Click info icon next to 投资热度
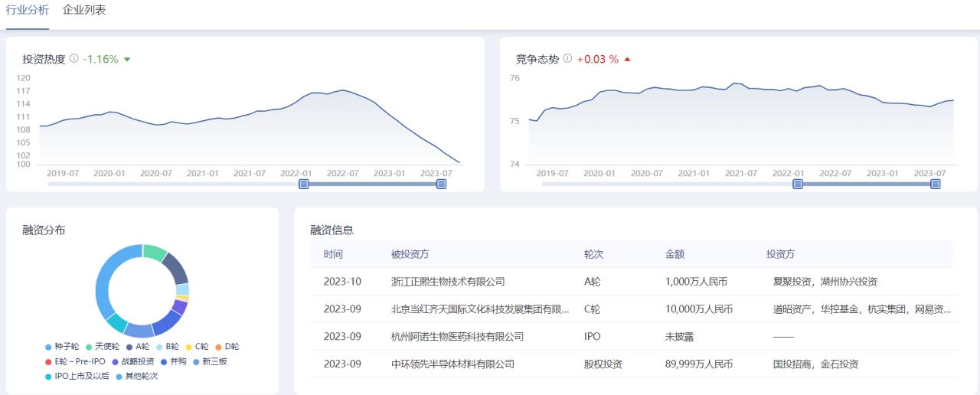 click(74, 59)
